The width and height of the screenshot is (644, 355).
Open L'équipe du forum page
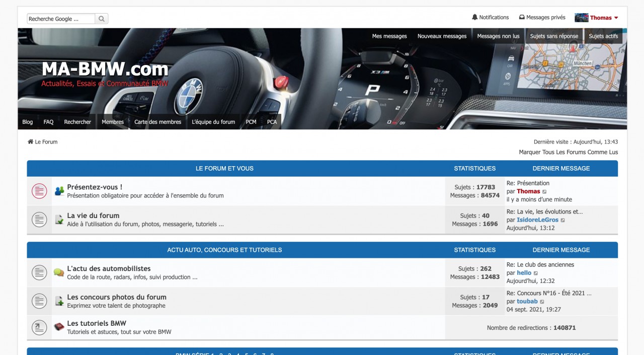click(213, 122)
